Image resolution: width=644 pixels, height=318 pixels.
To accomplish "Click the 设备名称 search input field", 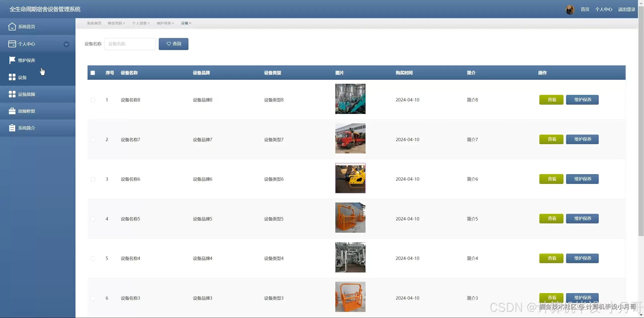I will click(x=130, y=44).
